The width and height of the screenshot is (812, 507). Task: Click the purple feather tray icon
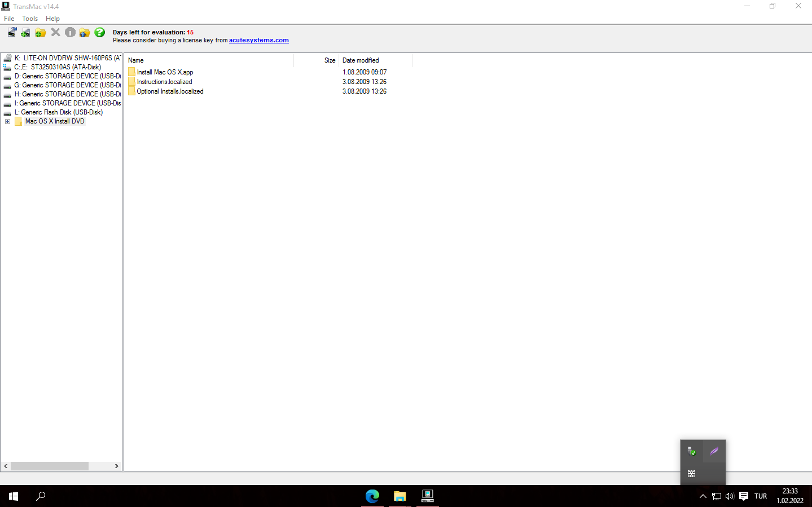click(714, 451)
